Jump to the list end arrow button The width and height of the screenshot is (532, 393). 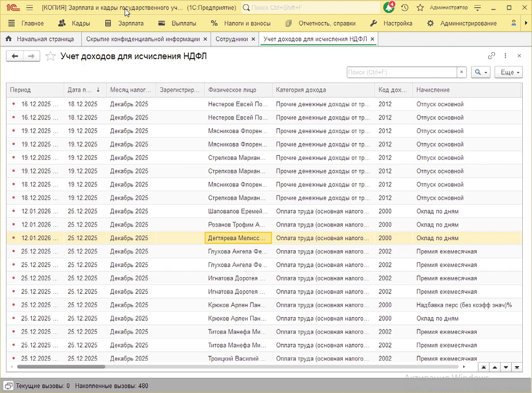(x=517, y=367)
